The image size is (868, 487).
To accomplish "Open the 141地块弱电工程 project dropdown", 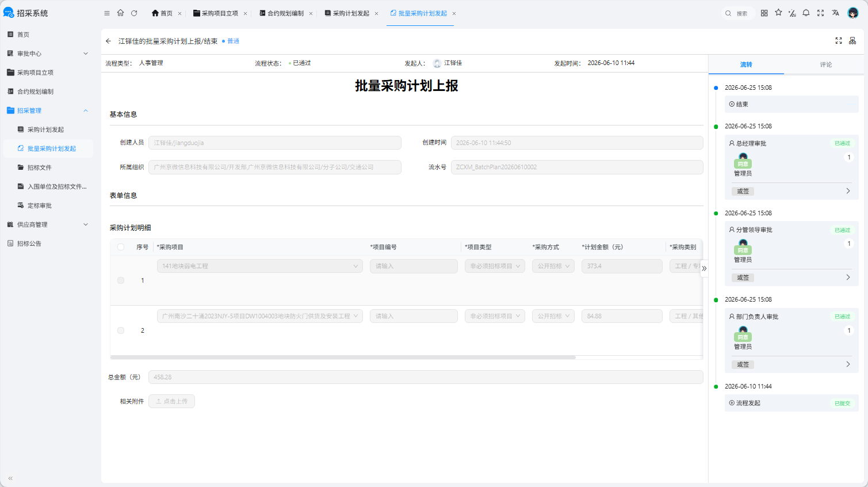I will click(260, 266).
